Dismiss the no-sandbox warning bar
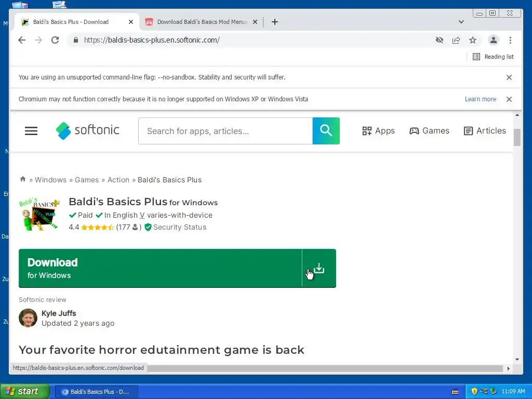 click(x=509, y=77)
